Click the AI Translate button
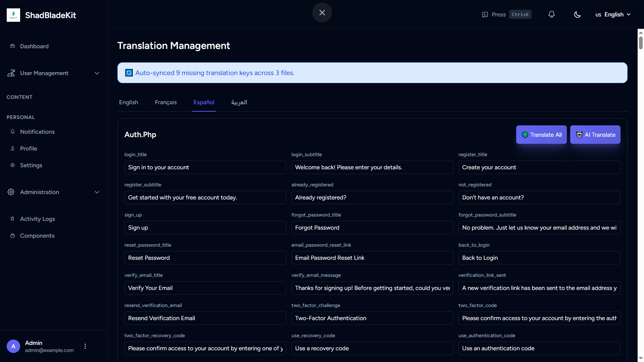 click(595, 135)
